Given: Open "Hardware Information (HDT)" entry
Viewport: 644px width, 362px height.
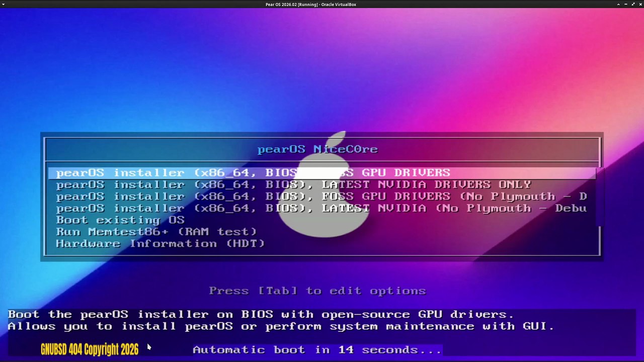Looking at the screenshot, I should point(322,244).
